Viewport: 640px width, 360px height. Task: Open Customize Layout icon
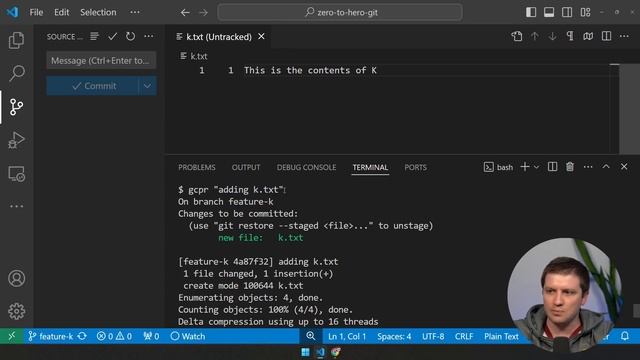[x=585, y=12]
